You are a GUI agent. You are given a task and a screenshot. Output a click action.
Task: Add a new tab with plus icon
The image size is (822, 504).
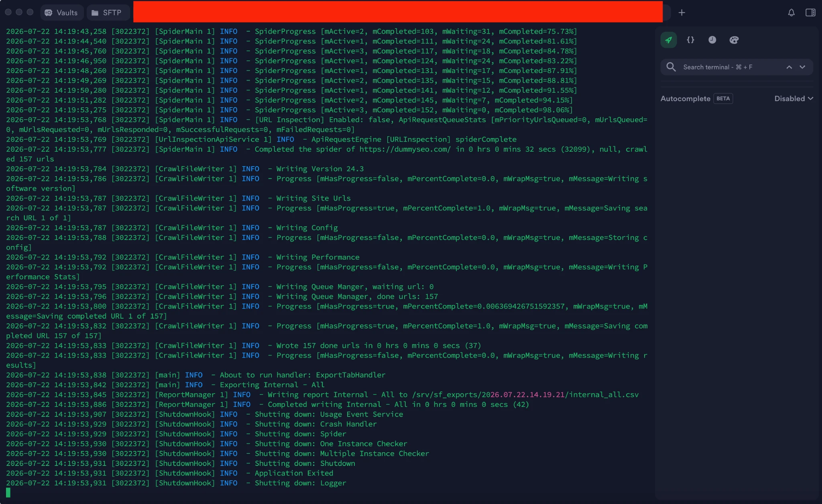click(x=682, y=12)
